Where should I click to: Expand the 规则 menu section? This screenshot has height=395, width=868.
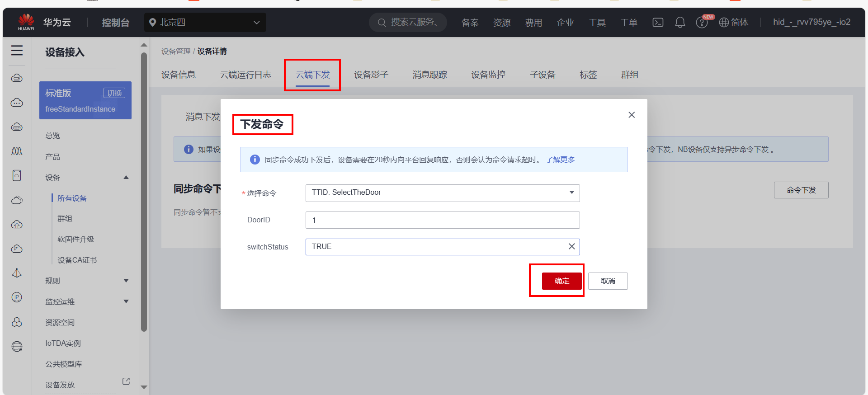[x=126, y=281]
